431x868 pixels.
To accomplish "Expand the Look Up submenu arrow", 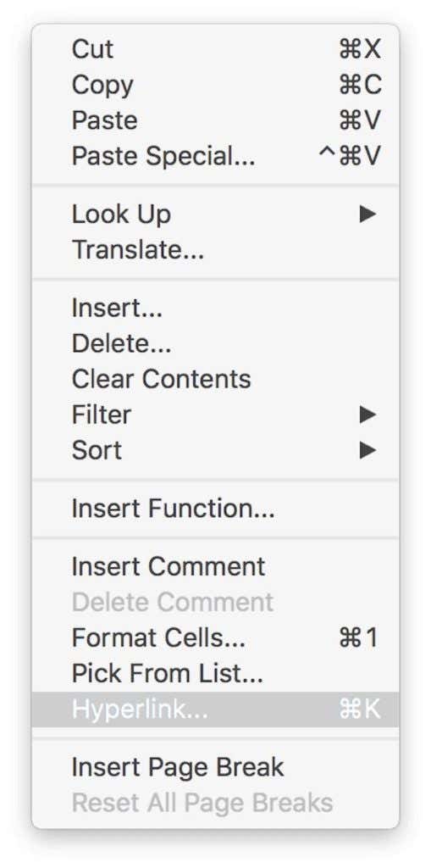I will coord(368,214).
